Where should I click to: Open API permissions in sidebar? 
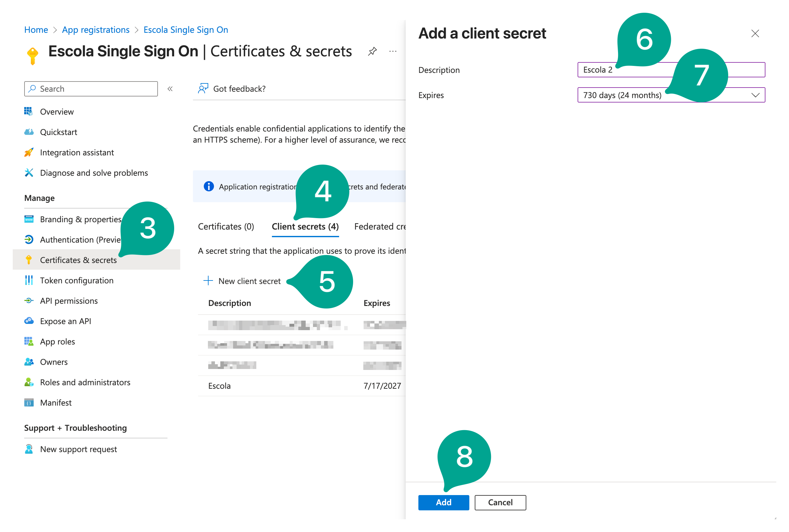(68, 301)
